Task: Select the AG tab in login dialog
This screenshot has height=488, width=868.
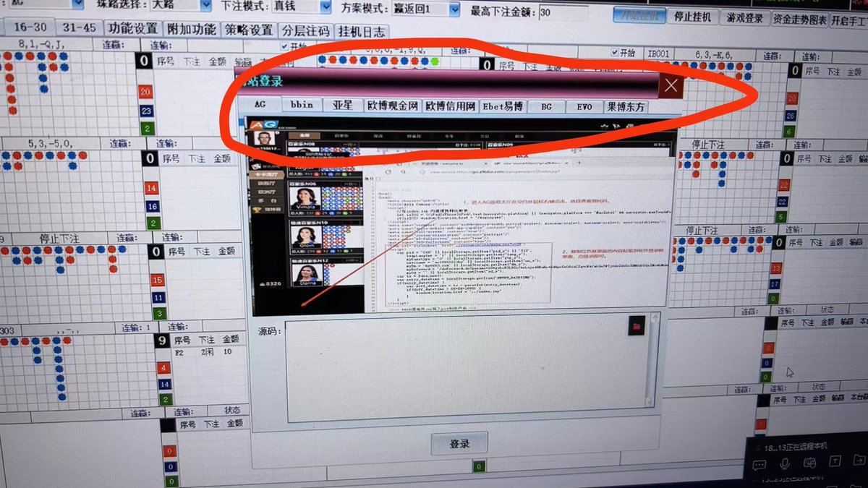Action: pos(260,104)
